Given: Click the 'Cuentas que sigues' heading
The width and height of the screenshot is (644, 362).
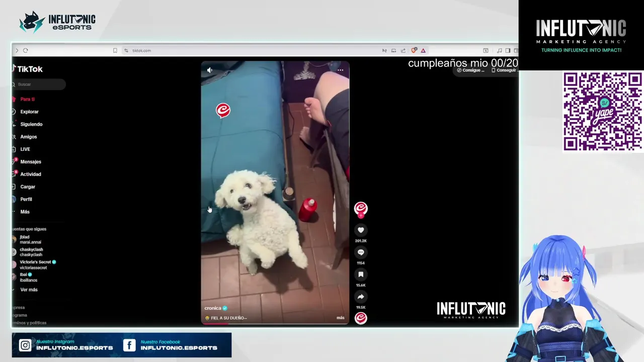Looking at the screenshot, I should pyautogui.click(x=29, y=229).
